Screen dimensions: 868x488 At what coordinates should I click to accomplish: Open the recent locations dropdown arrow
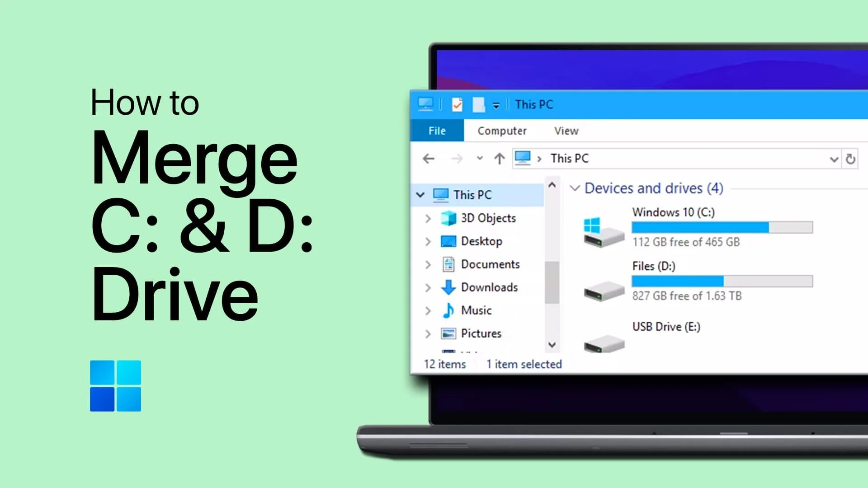pos(480,159)
